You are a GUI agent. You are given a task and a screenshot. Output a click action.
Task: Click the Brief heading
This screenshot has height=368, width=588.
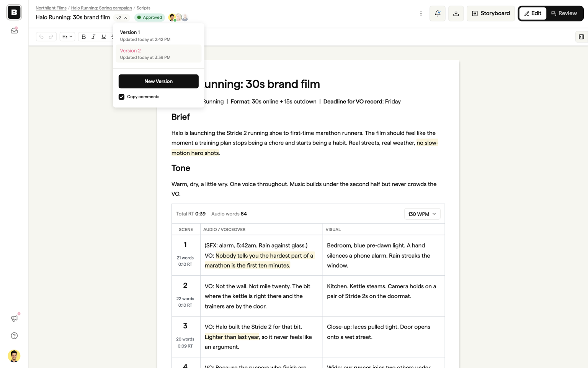pyautogui.click(x=180, y=117)
